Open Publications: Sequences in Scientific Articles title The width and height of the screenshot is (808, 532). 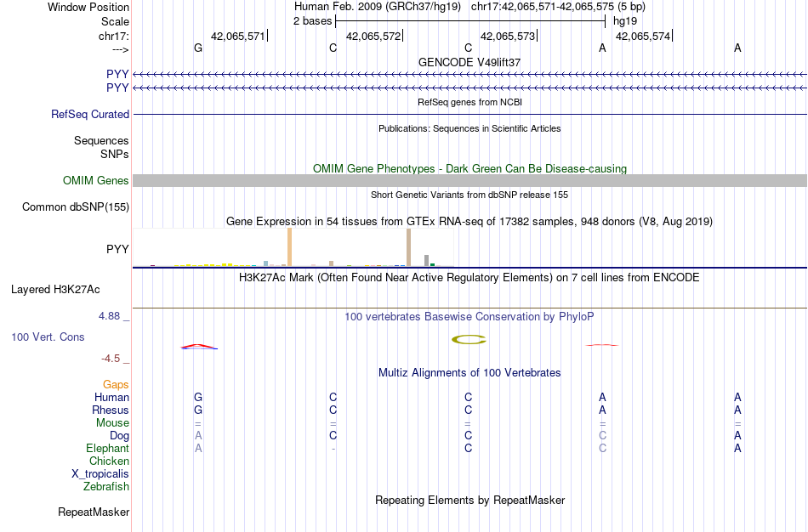point(469,128)
